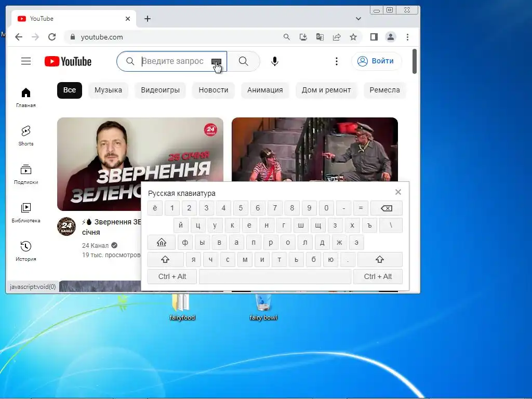This screenshot has height=399, width=532.
Task: Start voice search with microphone
Action: tap(275, 61)
